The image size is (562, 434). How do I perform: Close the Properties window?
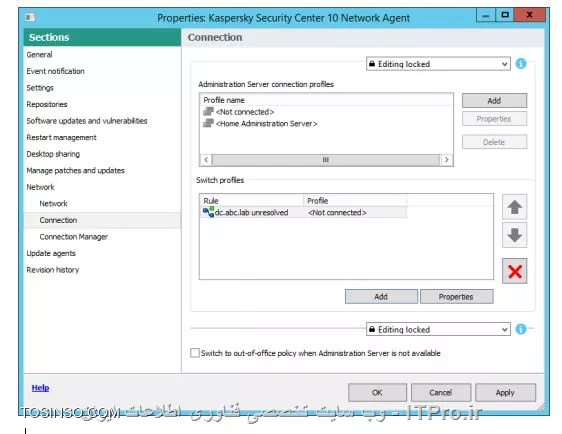point(529,15)
